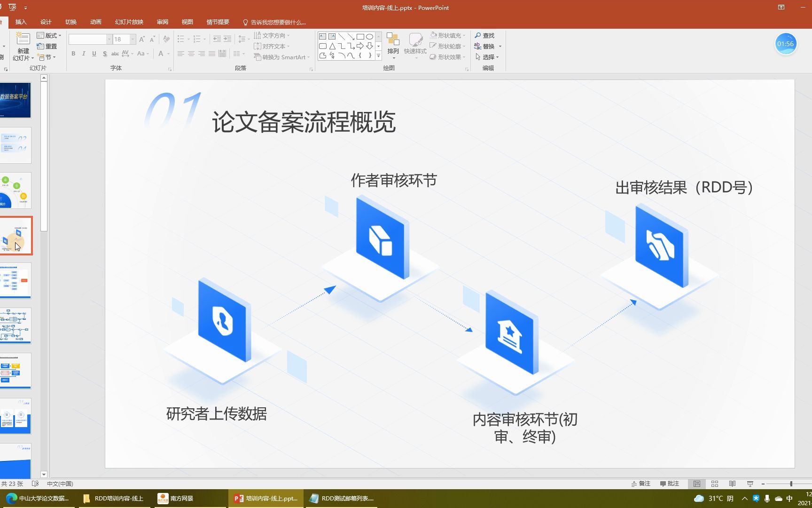Select the vertical text box shape
This screenshot has width=812, height=508.
[x=332, y=36]
